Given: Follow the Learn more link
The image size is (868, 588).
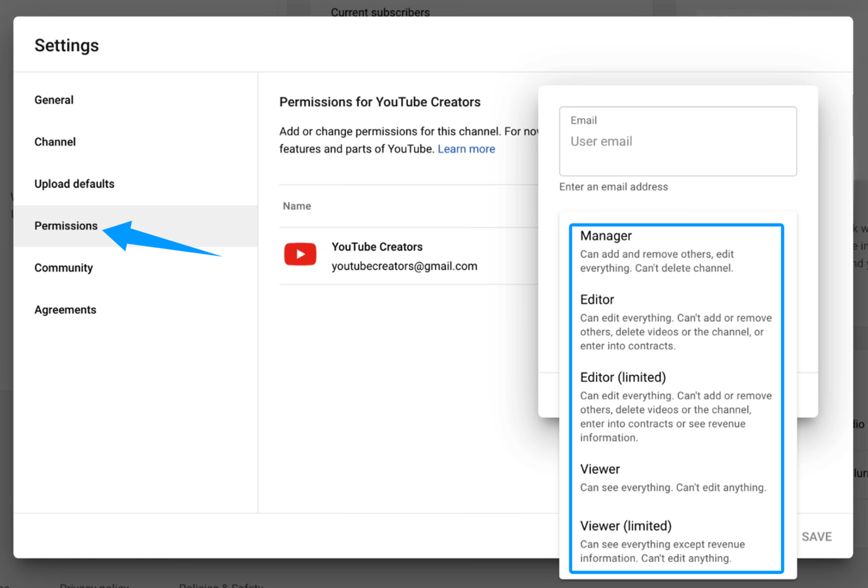Looking at the screenshot, I should tap(466, 149).
